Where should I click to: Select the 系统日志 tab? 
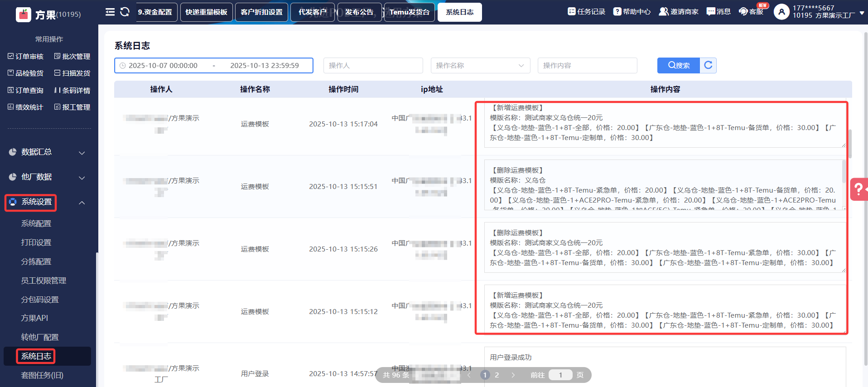click(x=460, y=12)
